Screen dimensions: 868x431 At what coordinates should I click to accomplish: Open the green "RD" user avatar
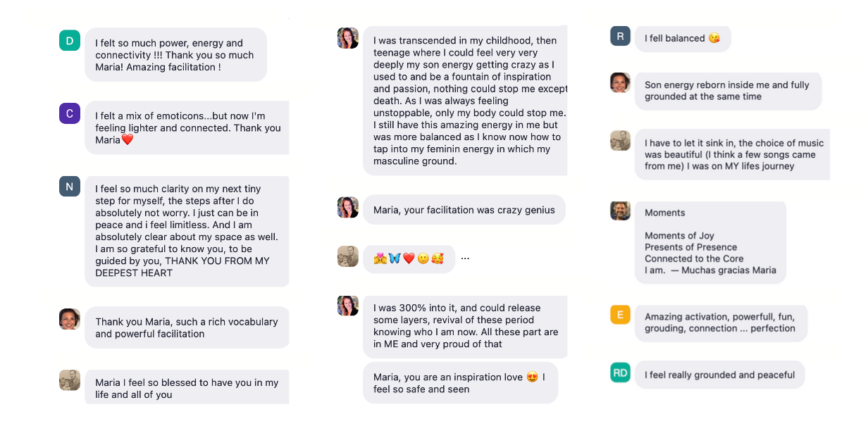pos(620,373)
